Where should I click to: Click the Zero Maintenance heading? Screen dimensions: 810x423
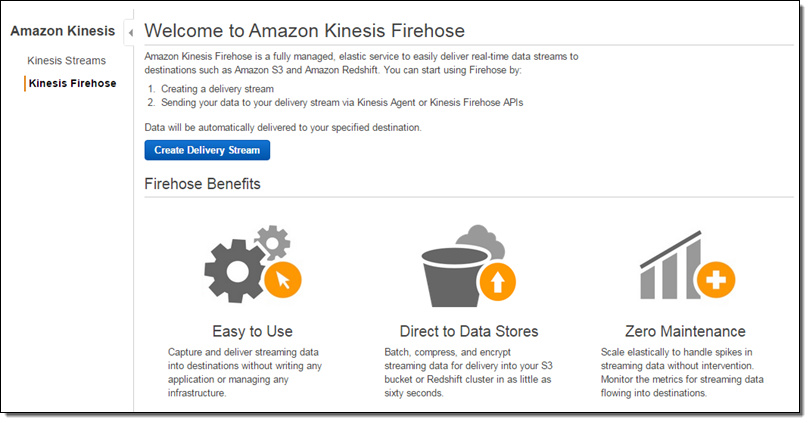(x=685, y=331)
